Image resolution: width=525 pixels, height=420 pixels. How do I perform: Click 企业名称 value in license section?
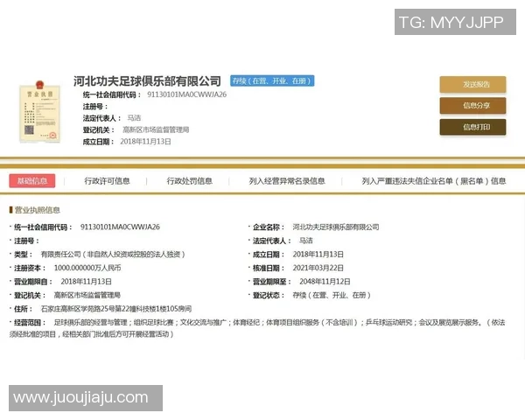[336, 227]
